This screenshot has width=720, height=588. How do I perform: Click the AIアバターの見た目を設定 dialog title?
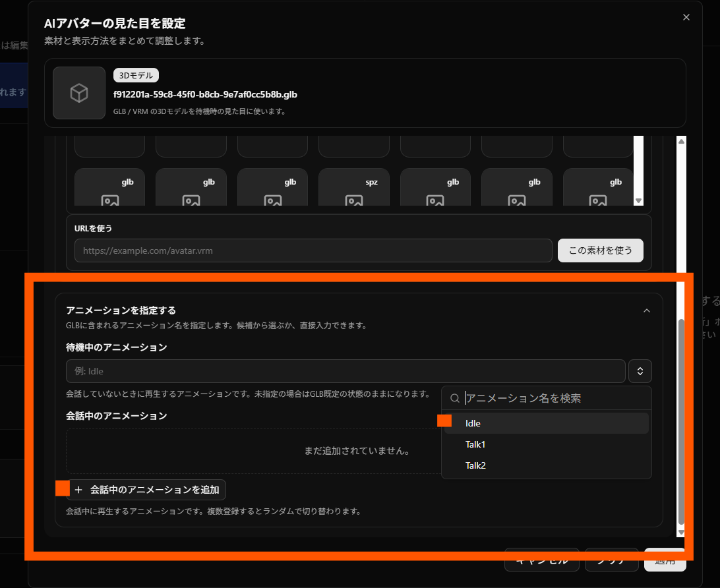point(115,24)
